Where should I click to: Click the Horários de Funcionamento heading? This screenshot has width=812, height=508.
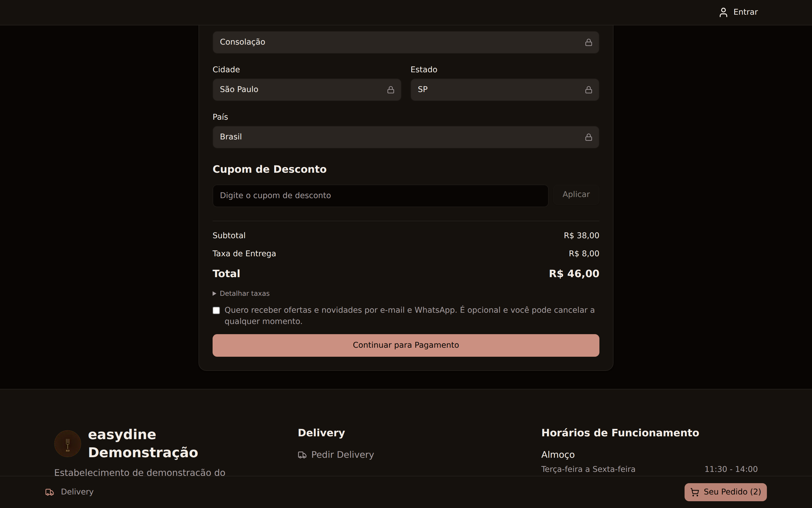coord(620,433)
